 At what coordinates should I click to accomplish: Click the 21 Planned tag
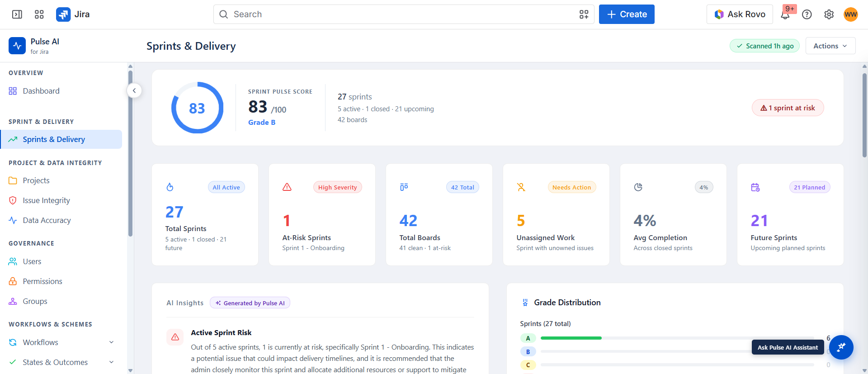click(810, 187)
